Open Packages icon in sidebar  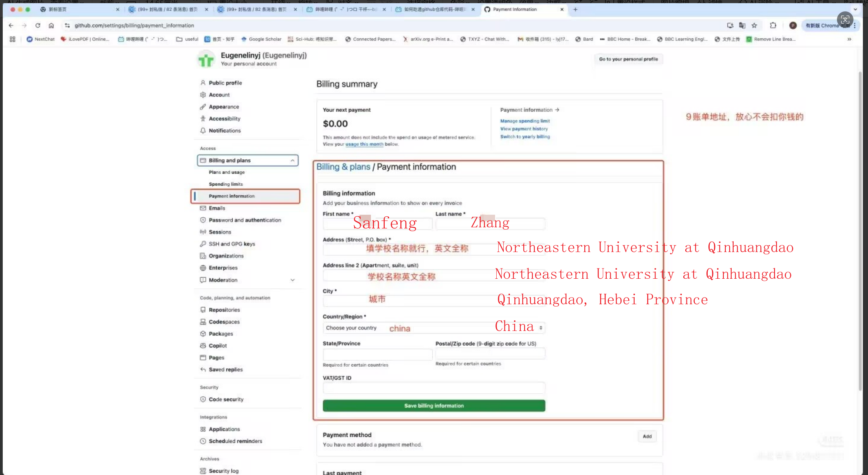[203, 334]
